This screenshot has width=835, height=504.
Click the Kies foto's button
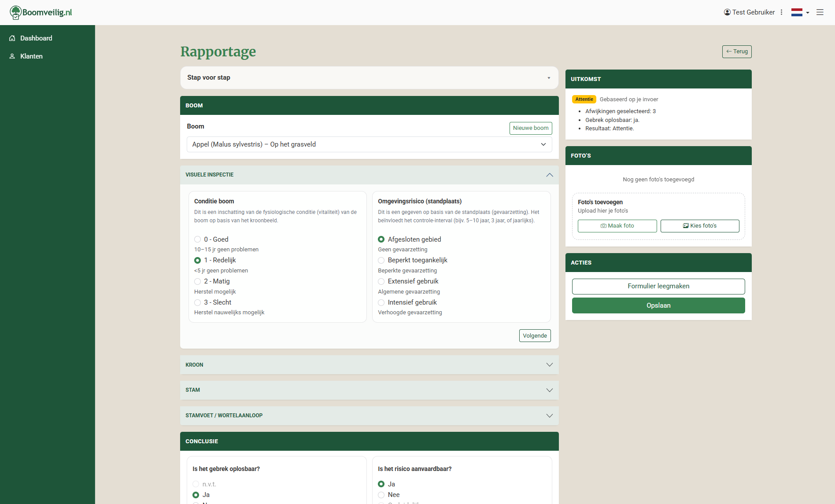point(699,226)
